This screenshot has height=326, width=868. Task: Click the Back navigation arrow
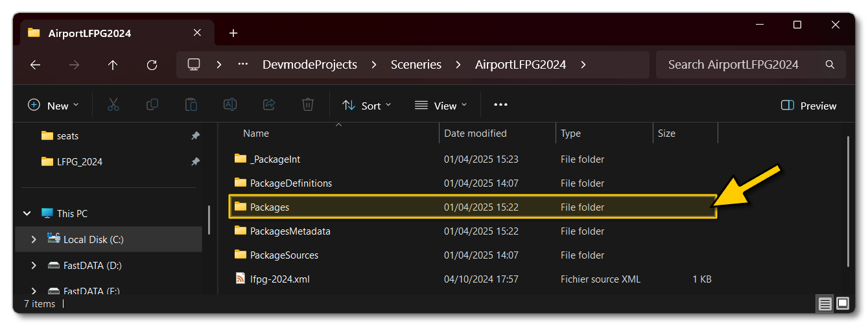click(x=35, y=65)
